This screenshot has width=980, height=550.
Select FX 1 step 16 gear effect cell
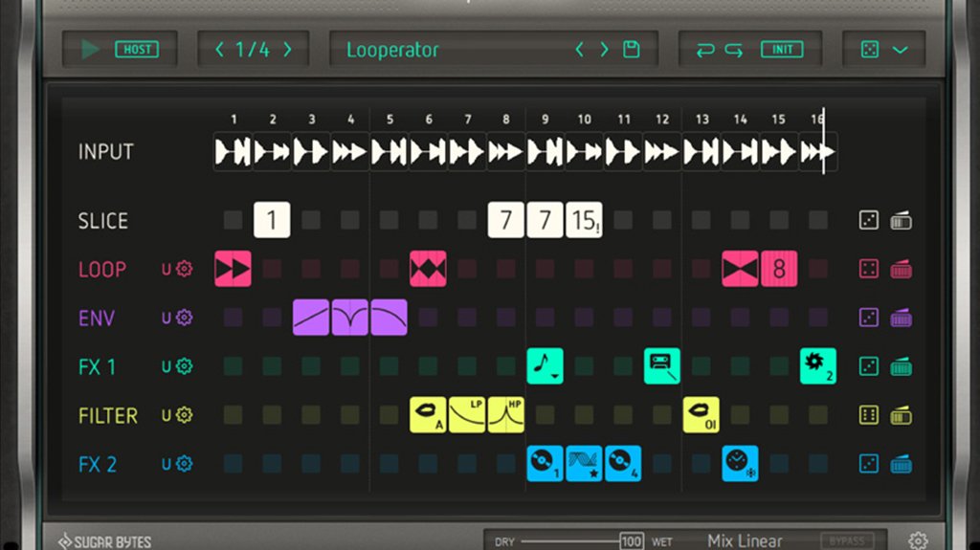coord(818,366)
